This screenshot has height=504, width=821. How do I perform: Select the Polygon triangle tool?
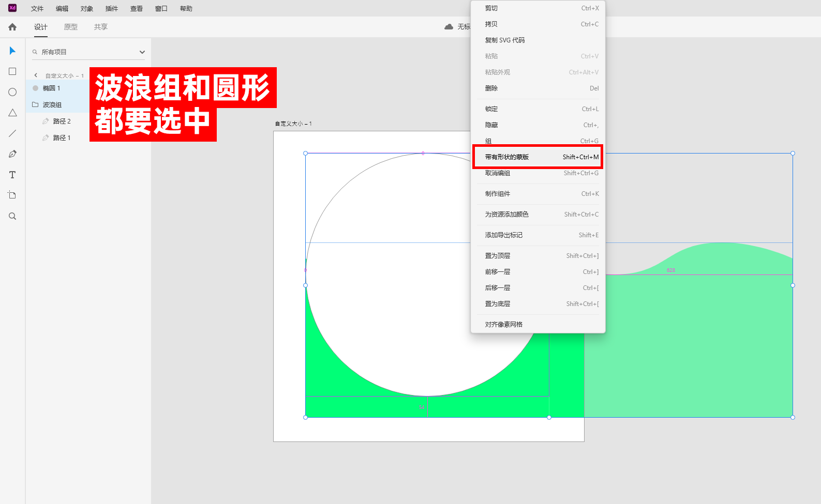12,113
